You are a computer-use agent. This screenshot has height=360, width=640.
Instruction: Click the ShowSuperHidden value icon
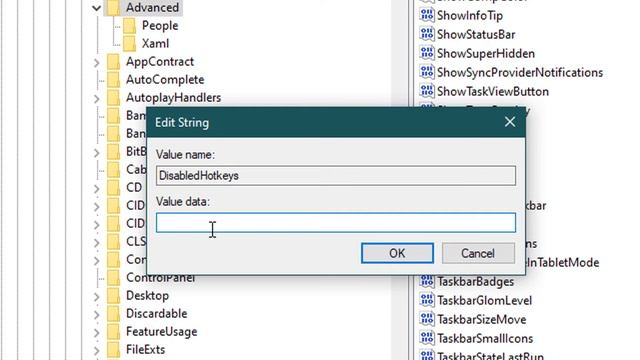[427, 53]
